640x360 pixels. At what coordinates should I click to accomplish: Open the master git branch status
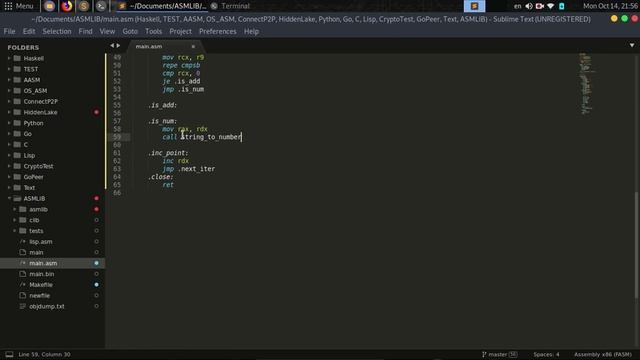pyautogui.click(x=499, y=354)
